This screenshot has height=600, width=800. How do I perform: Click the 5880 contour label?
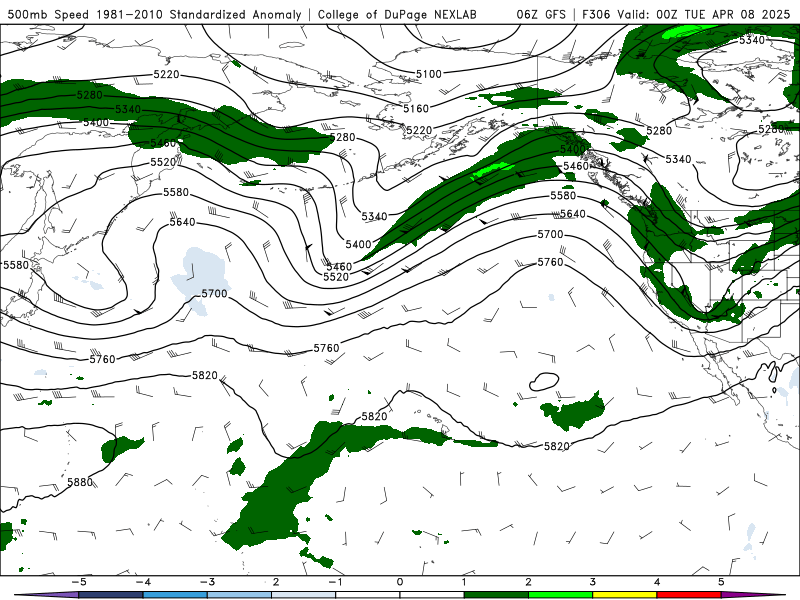click(x=80, y=482)
